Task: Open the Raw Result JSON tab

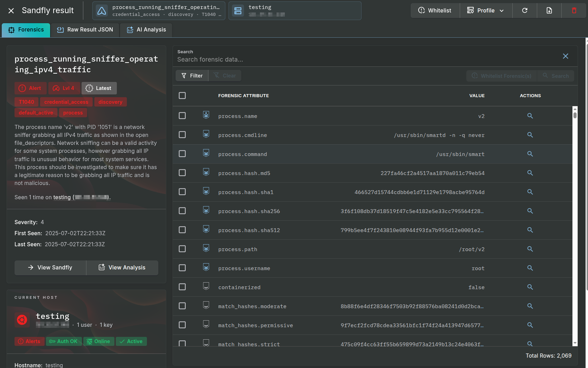Action: pos(85,30)
